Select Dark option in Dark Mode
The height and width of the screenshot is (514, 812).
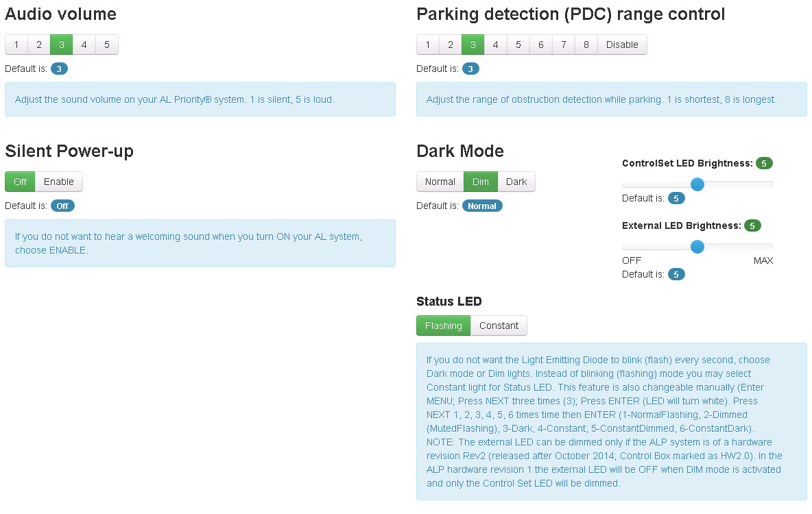click(x=516, y=182)
